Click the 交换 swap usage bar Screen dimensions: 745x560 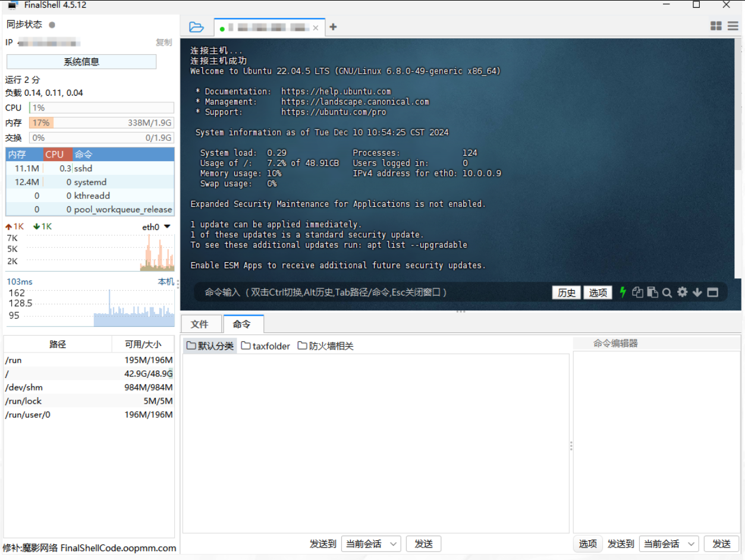click(x=101, y=137)
